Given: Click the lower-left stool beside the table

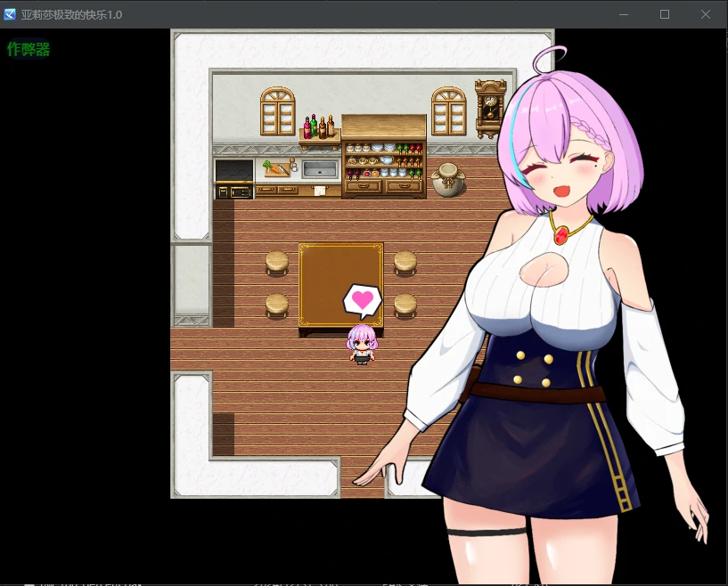Looking at the screenshot, I should (277, 305).
